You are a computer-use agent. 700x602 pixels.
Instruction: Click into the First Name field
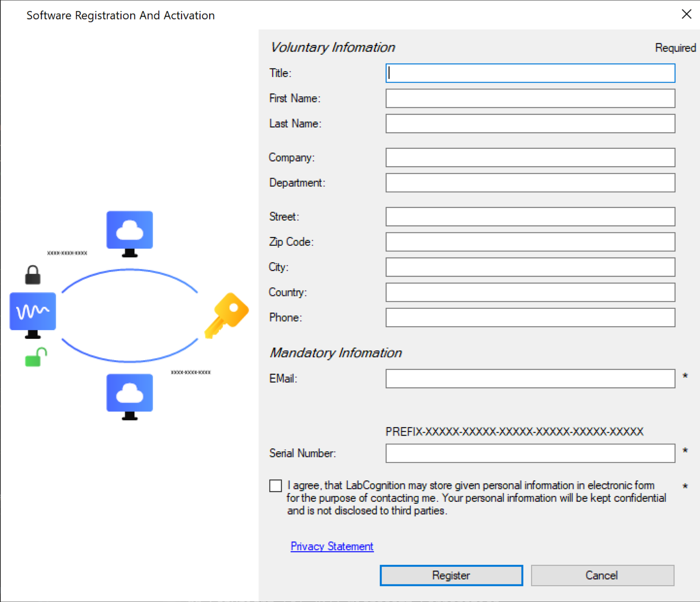[530, 98]
